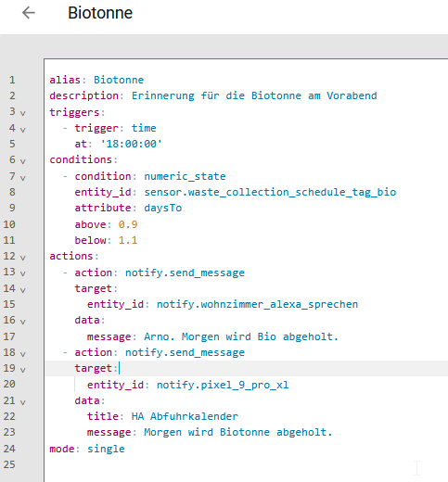The image size is (448, 482).
Task: Click the actions key on line 12
Action: (71, 256)
